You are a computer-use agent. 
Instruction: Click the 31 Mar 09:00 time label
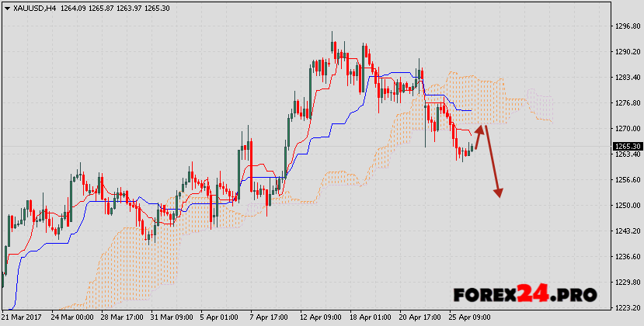pyautogui.click(x=172, y=317)
